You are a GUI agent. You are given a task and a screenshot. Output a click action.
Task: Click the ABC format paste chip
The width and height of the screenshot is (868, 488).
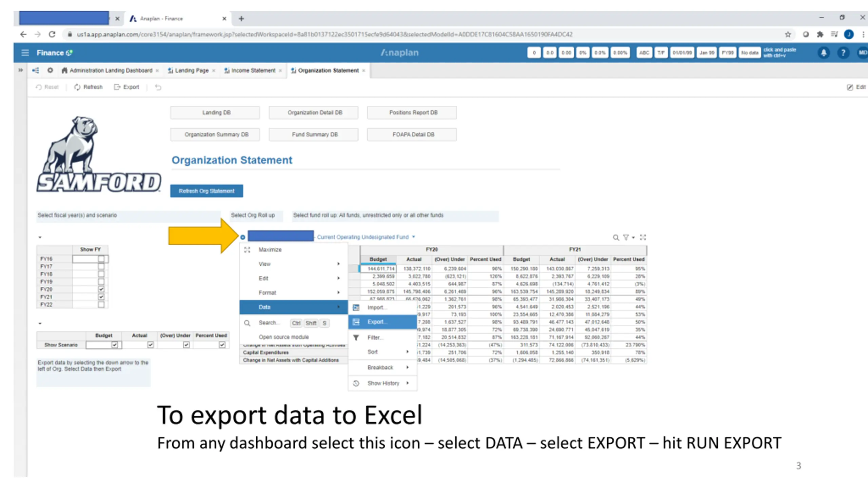(644, 53)
